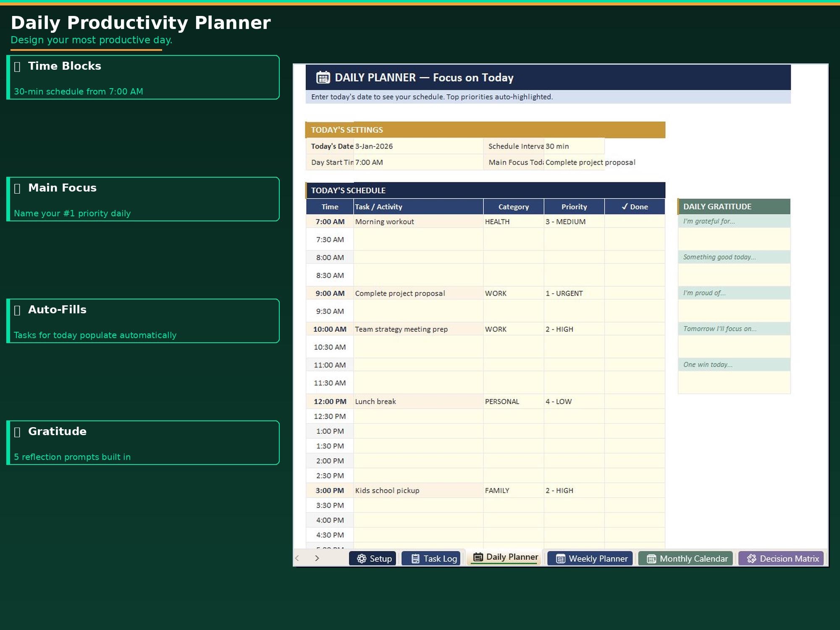Select the 4 - LOW priority cell
840x630 pixels.
[574, 401]
